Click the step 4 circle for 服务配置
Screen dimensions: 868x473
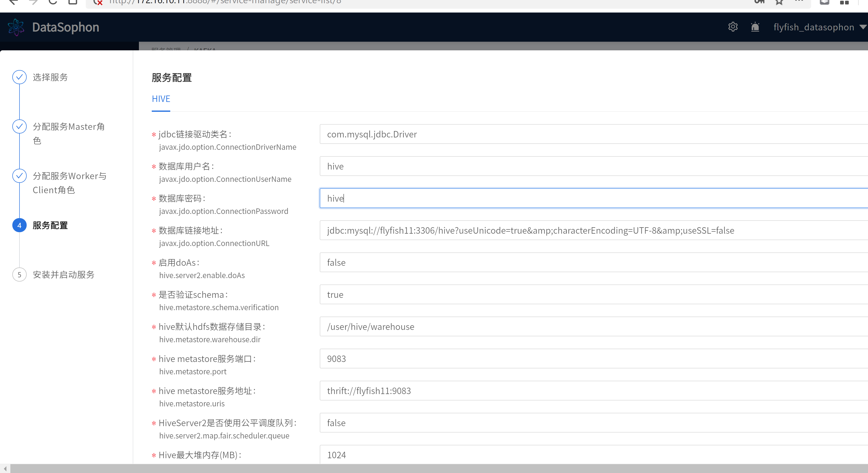pyautogui.click(x=19, y=225)
